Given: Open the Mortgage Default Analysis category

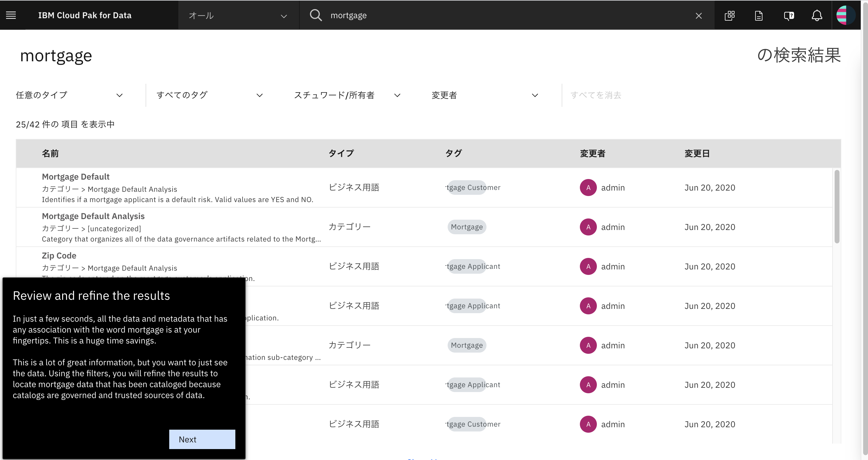Looking at the screenshot, I should click(93, 216).
